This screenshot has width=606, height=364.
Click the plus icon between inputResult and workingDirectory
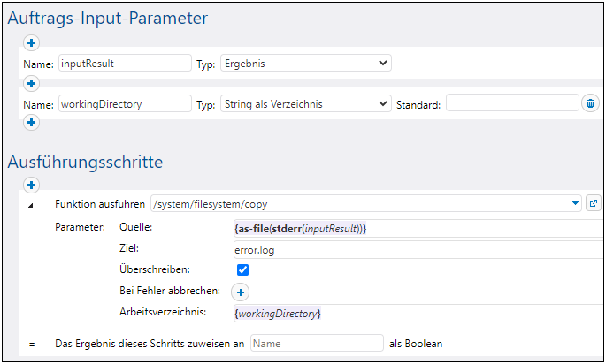(x=31, y=83)
